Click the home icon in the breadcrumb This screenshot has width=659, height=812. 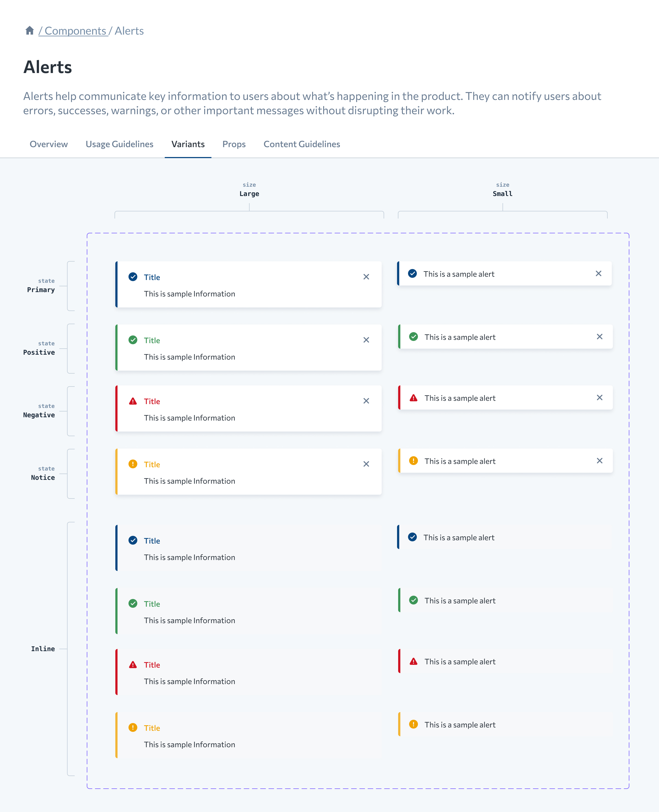point(30,31)
